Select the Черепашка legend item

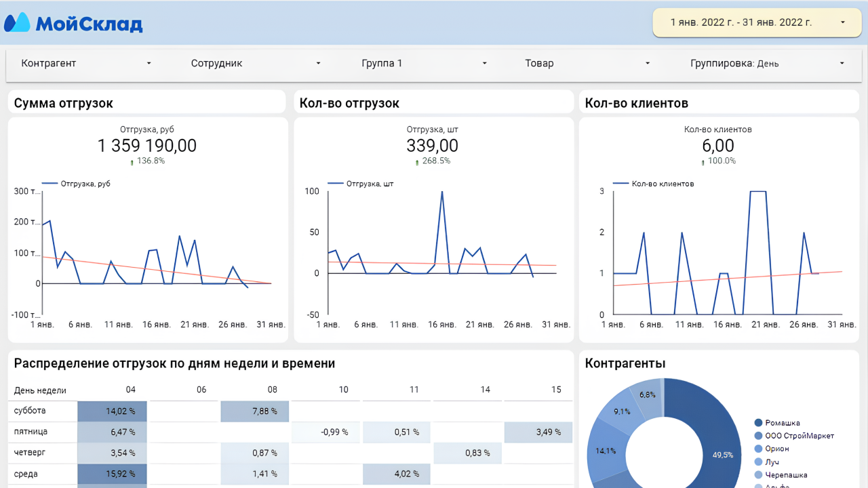pos(781,475)
